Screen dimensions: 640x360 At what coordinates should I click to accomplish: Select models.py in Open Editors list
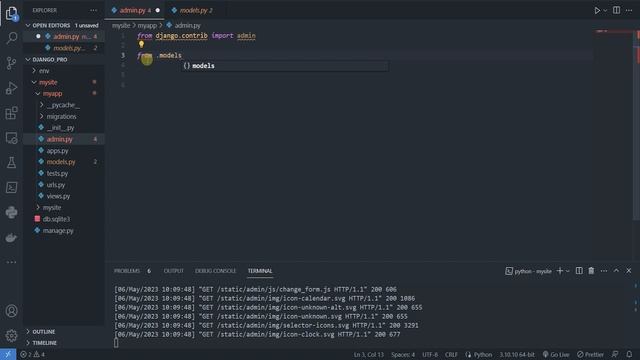(x=64, y=48)
